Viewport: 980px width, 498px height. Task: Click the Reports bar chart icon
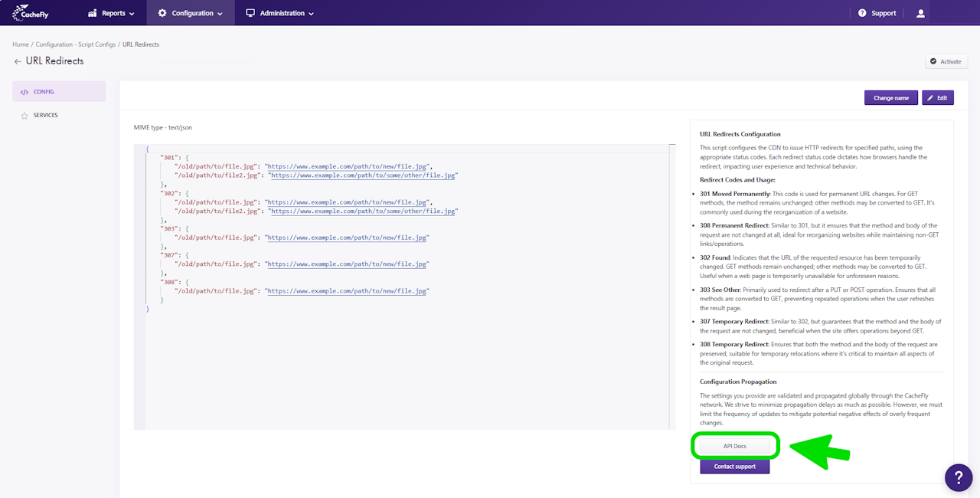93,13
